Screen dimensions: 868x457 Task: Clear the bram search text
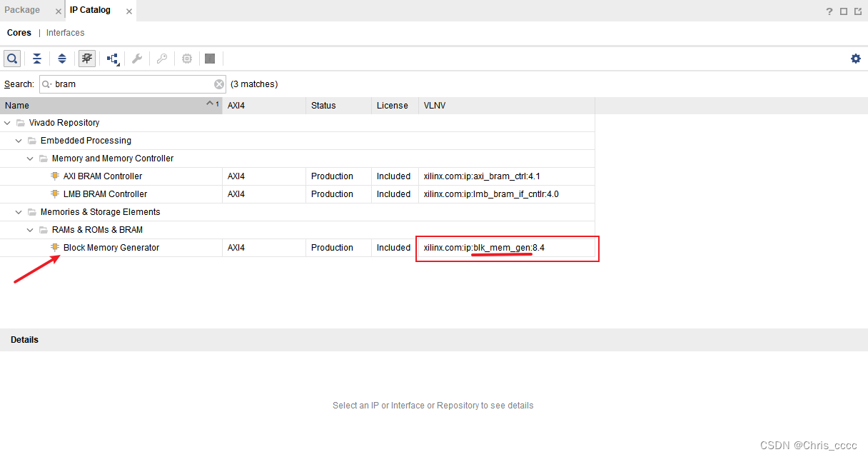tap(218, 84)
